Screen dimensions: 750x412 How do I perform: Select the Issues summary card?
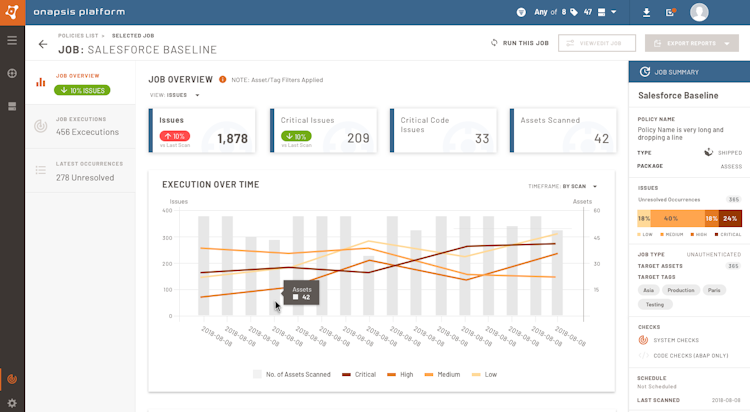(202, 131)
